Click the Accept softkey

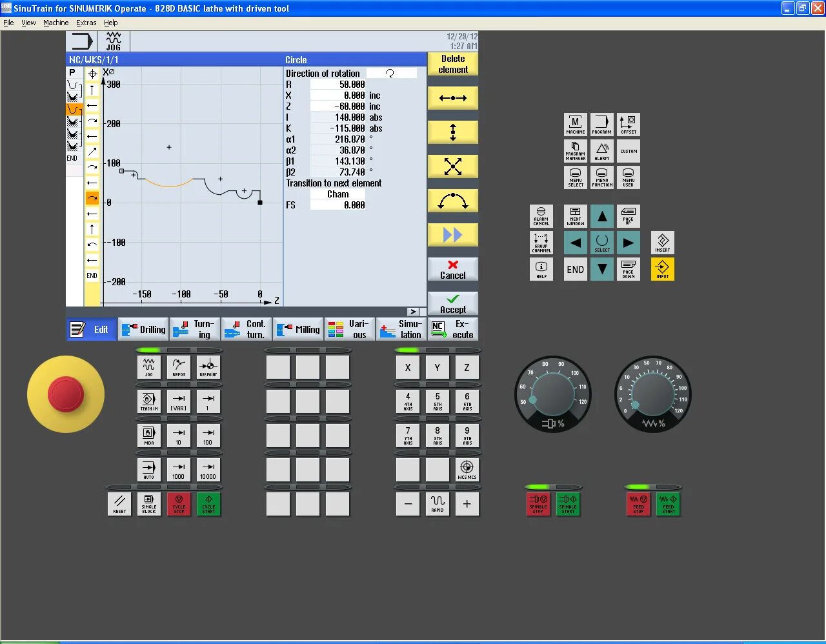pyautogui.click(x=453, y=303)
